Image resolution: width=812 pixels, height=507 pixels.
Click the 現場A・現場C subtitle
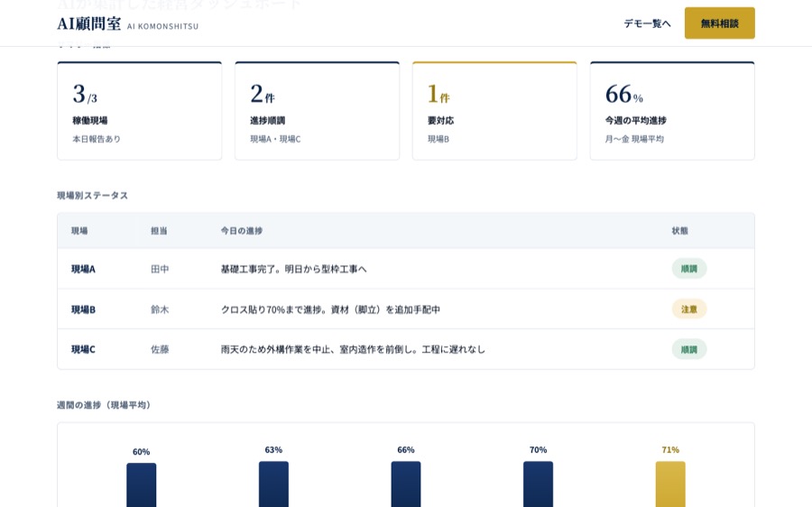click(x=275, y=139)
